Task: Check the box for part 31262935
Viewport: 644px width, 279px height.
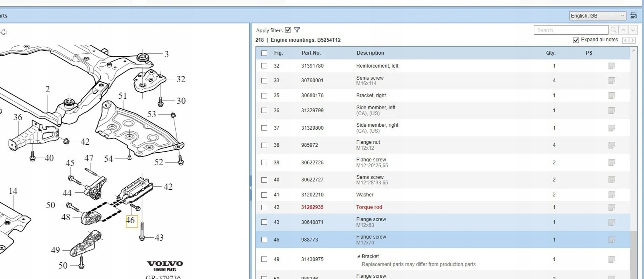Action: pos(264,207)
